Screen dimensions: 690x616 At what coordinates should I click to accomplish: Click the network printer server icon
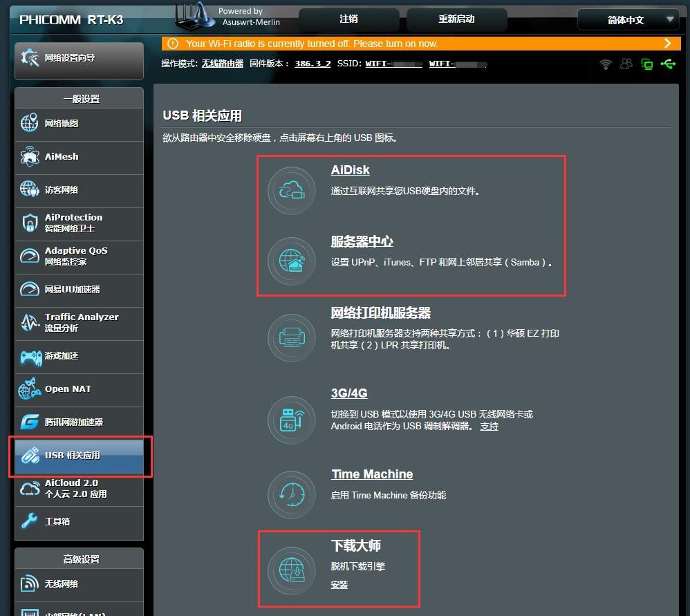point(291,338)
